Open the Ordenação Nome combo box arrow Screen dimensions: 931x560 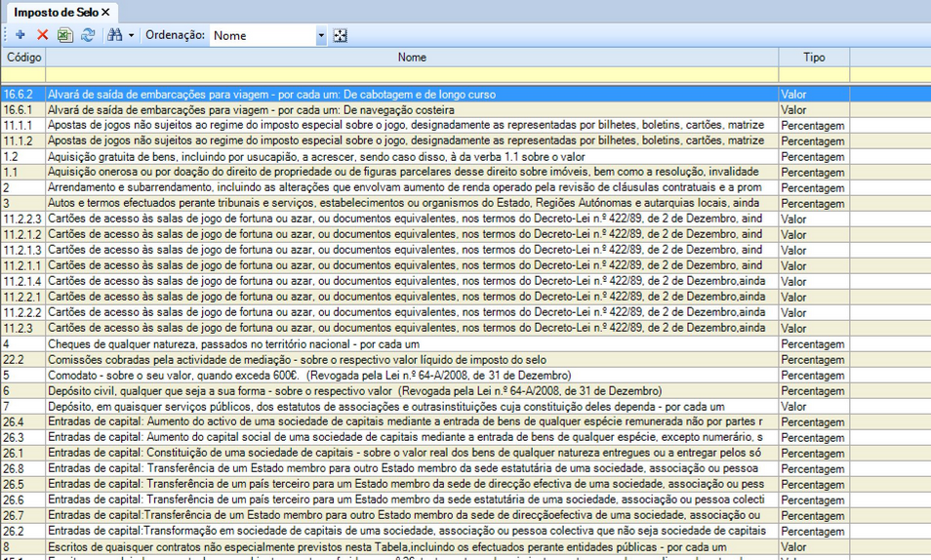(321, 36)
